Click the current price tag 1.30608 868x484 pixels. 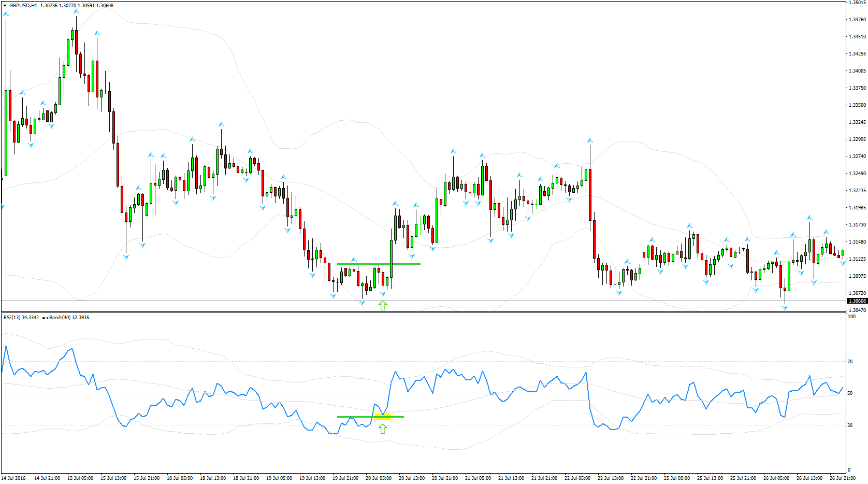pyautogui.click(x=857, y=301)
